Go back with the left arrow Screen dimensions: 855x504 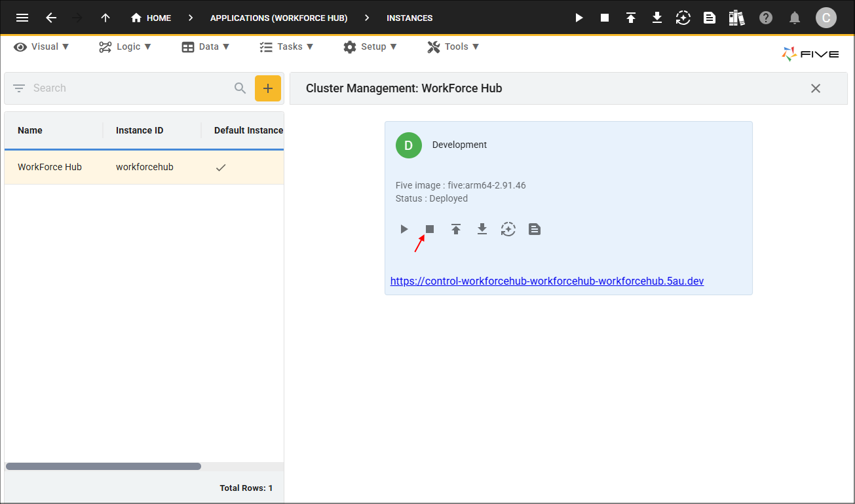tap(51, 18)
